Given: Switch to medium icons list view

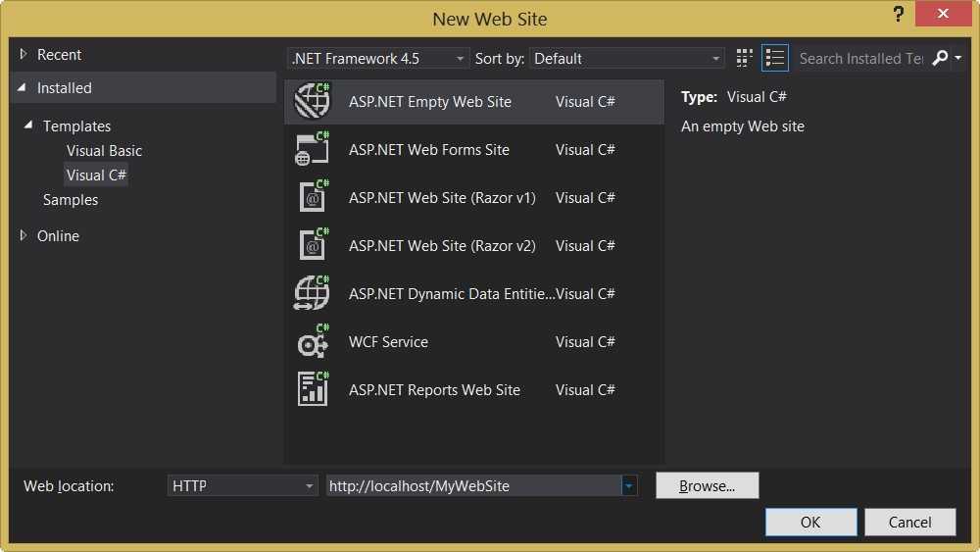Looking at the screenshot, I should [775, 58].
